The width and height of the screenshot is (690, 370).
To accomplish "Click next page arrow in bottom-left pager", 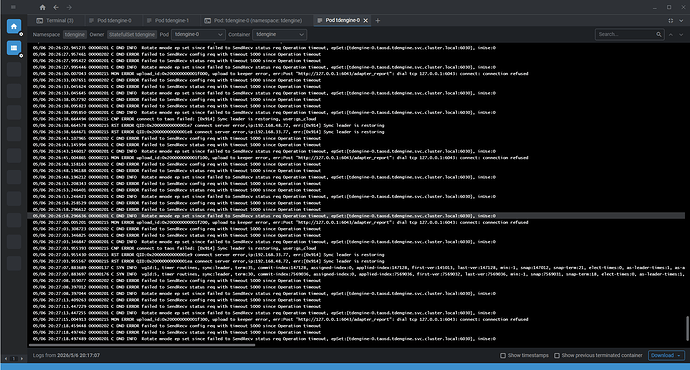I will 22,359.
